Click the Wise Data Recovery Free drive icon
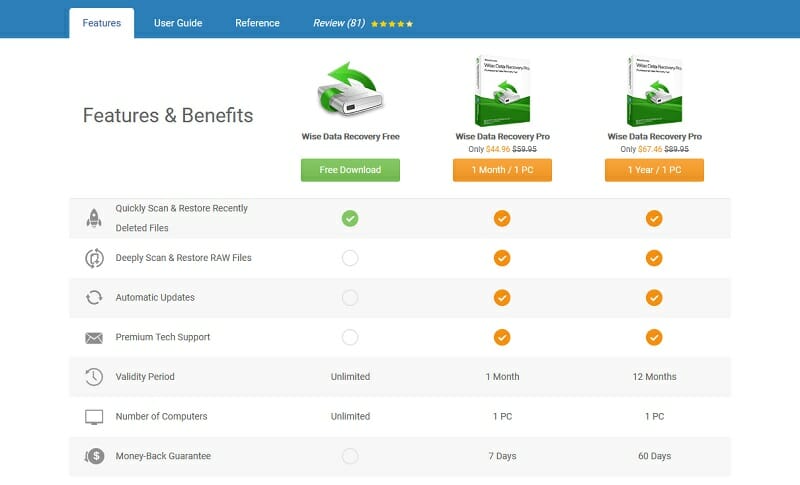This screenshot has width=800, height=485. coord(350,89)
